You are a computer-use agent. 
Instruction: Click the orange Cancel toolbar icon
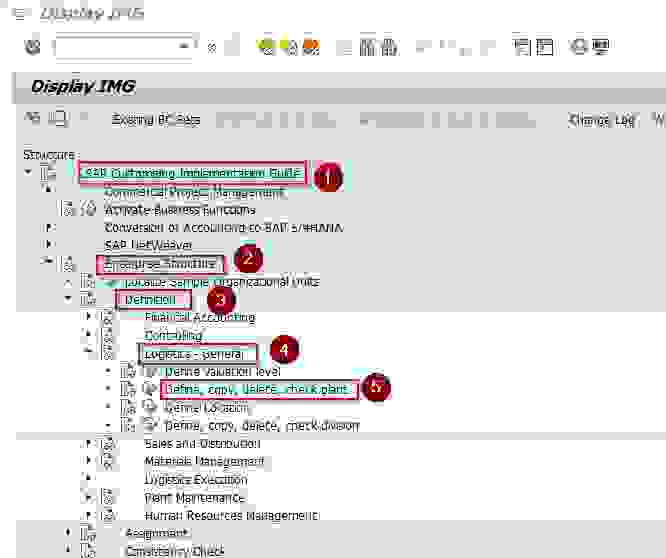pyautogui.click(x=311, y=47)
